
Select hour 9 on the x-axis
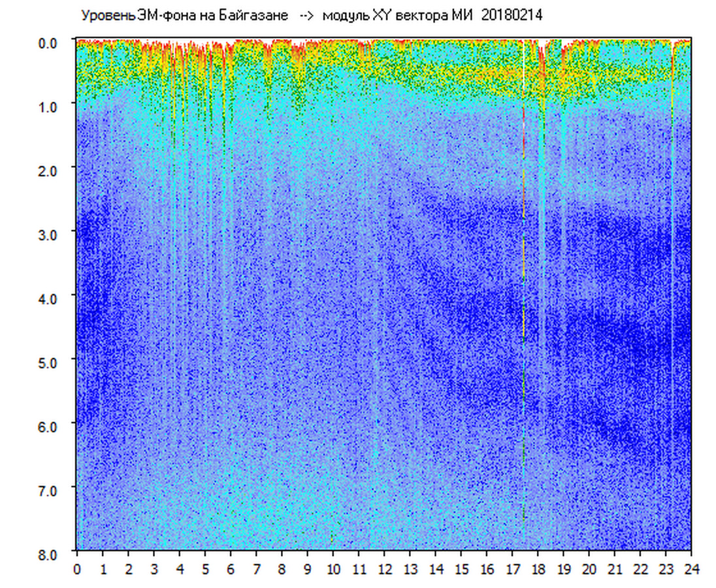pyautogui.click(x=308, y=569)
